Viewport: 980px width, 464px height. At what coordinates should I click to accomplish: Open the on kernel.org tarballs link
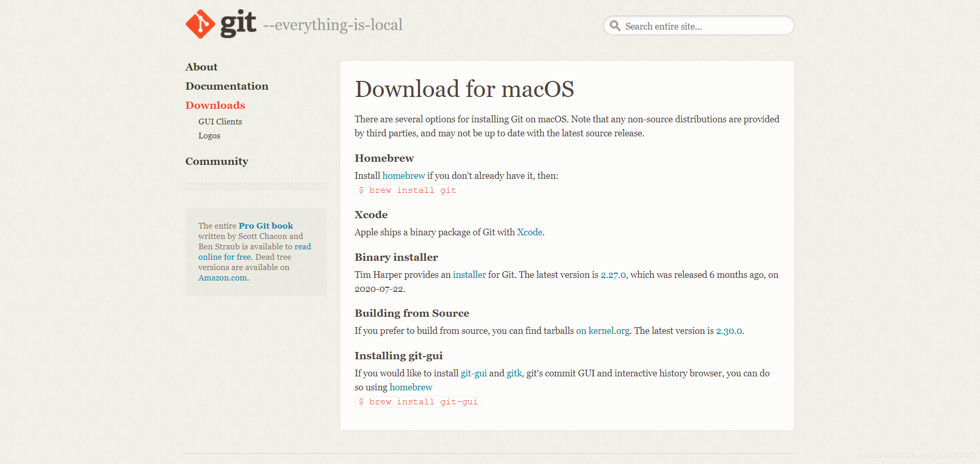point(603,331)
